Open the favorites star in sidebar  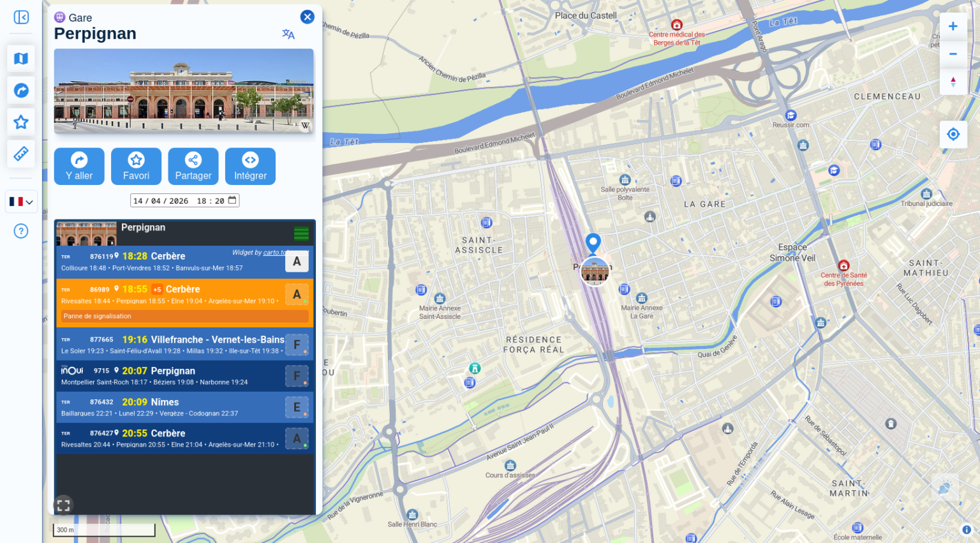21,122
